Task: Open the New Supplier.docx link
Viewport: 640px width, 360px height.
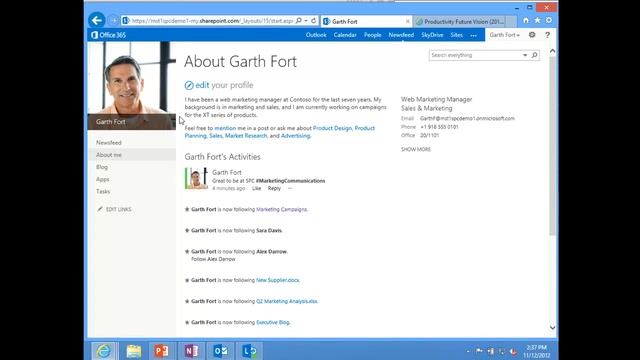Action: pyautogui.click(x=278, y=280)
